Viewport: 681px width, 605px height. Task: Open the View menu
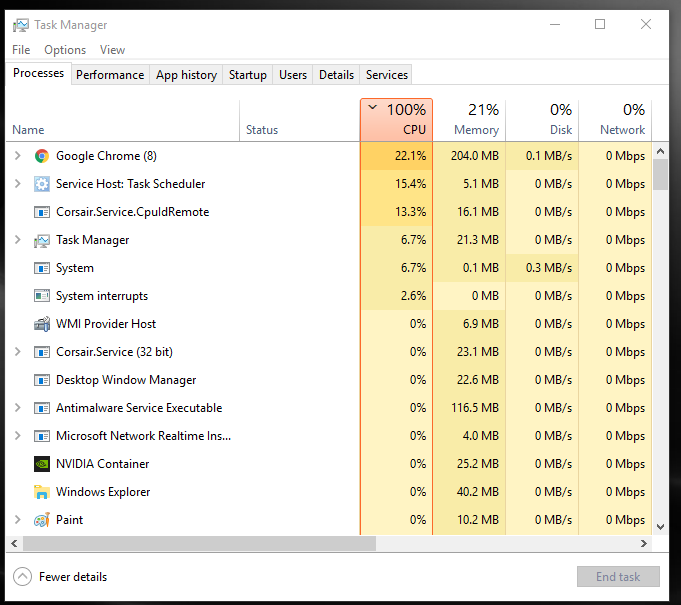tap(112, 50)
